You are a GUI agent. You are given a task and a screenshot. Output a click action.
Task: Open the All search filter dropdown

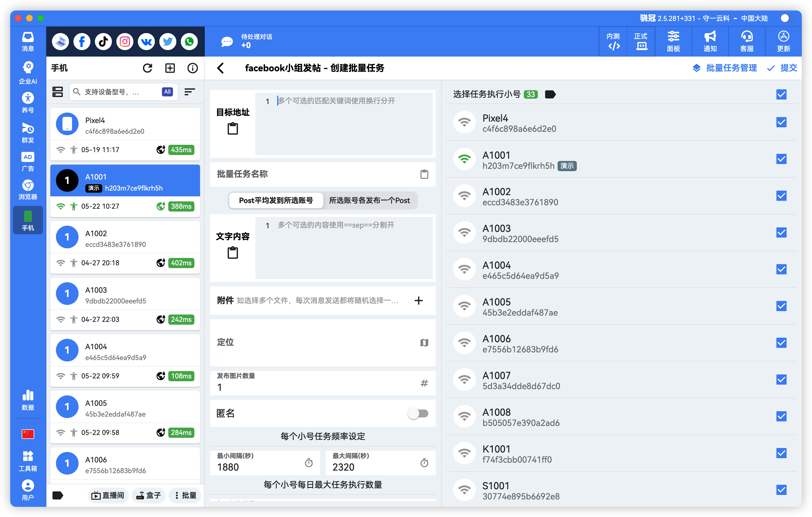tap(167, 91)
